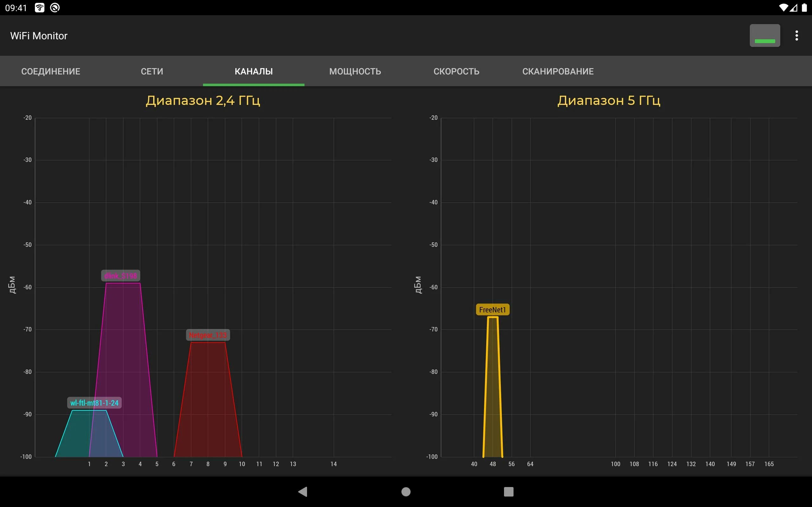812x507 pixels.
Task: Tap the battery icon in status bar
Action: coord(804,7)
